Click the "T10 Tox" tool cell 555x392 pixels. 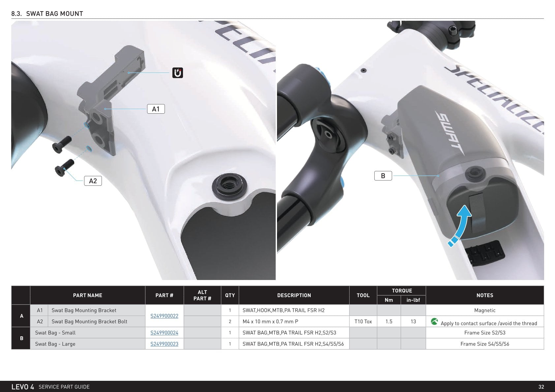[363, 322]
